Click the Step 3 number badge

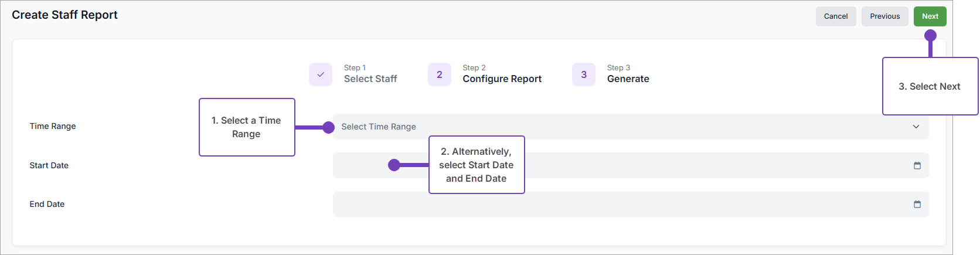[x=584, y=74]
